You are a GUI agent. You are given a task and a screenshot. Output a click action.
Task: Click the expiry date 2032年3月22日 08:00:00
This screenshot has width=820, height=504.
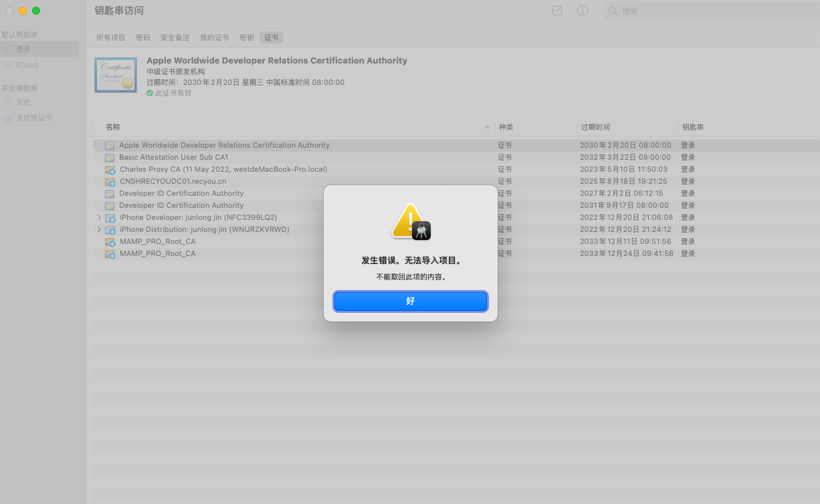tap(625, 157)
